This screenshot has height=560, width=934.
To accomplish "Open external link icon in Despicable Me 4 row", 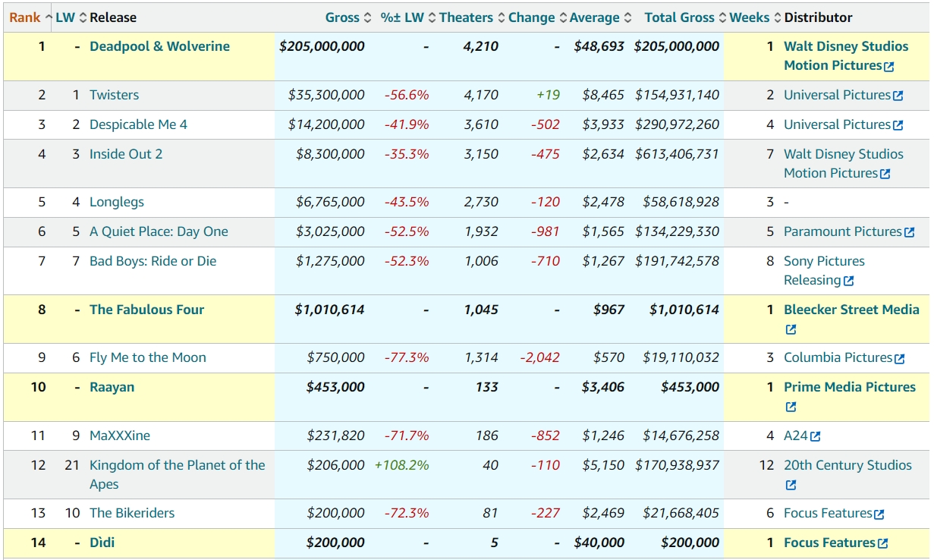I will (898, 125).
